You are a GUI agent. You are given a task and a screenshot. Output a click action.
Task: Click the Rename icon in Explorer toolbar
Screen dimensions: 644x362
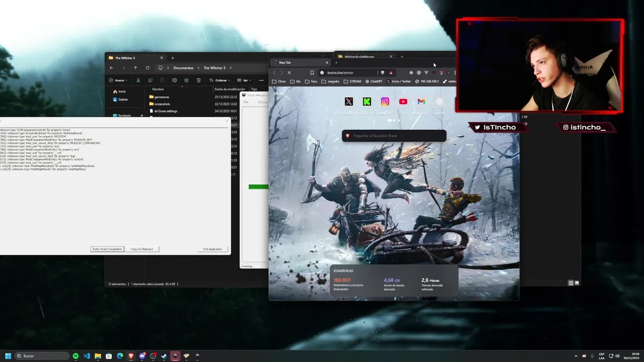click(175, 80)
